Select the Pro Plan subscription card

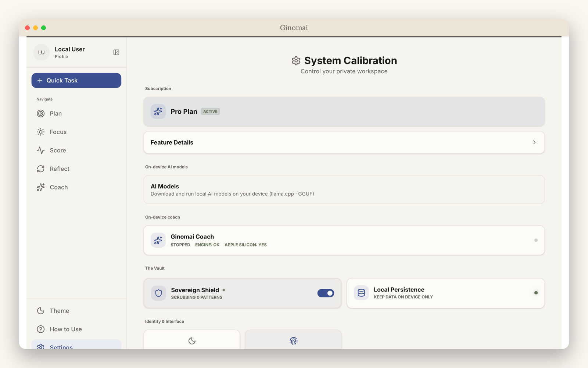click(x=344, y=112)
